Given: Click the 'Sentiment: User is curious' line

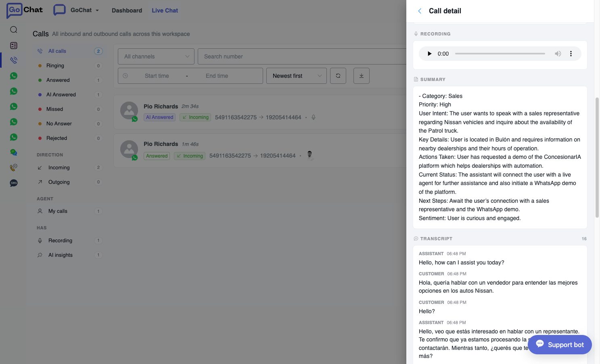Looking at the screenshot, I should click(x=470, y=218).
